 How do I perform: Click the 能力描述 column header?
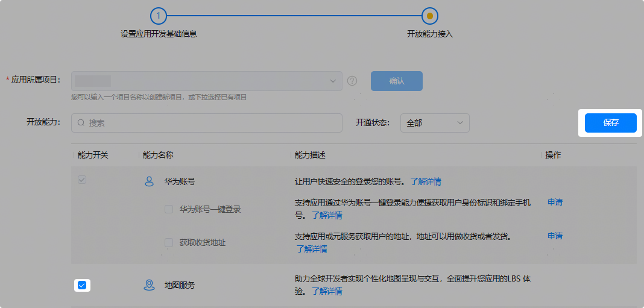tap(310, 156)
